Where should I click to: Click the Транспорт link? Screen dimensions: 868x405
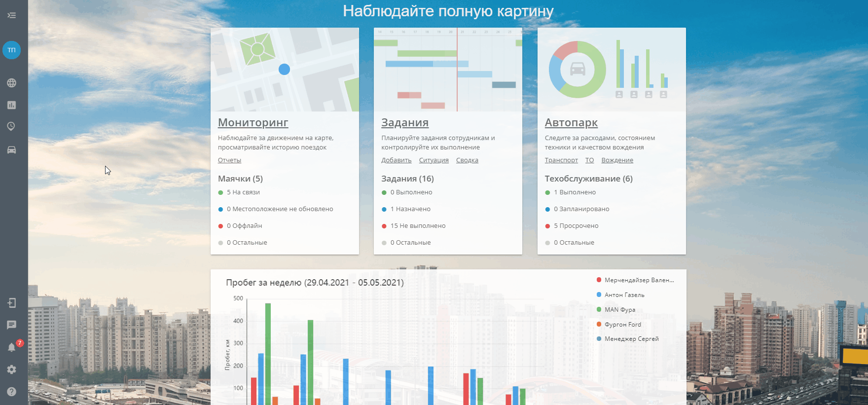point(561,160)
